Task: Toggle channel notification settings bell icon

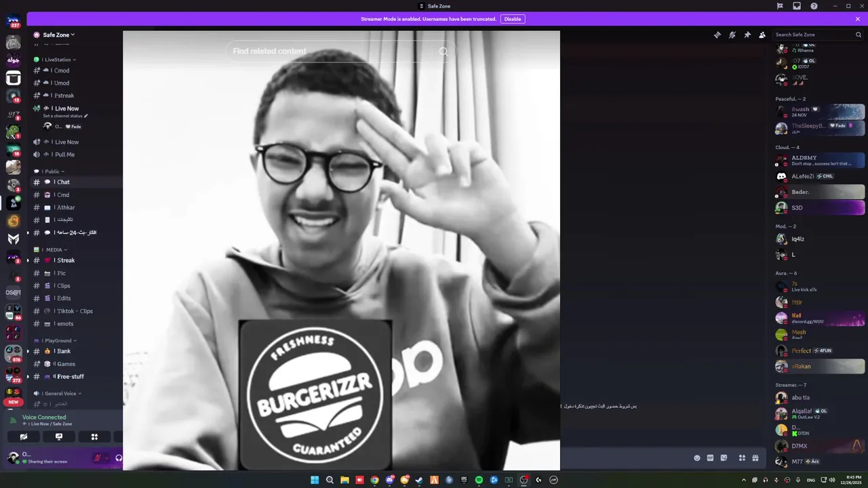Action: (x=732, y=35)
